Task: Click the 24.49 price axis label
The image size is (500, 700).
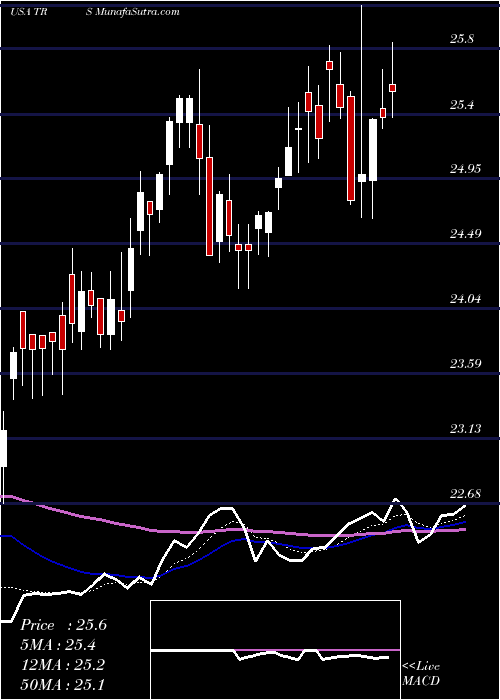Action: tap(466, 234)
